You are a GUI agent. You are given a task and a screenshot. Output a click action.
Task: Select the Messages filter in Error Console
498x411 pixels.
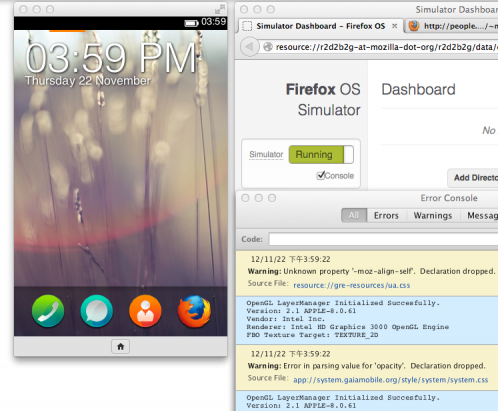pos(479,215)
